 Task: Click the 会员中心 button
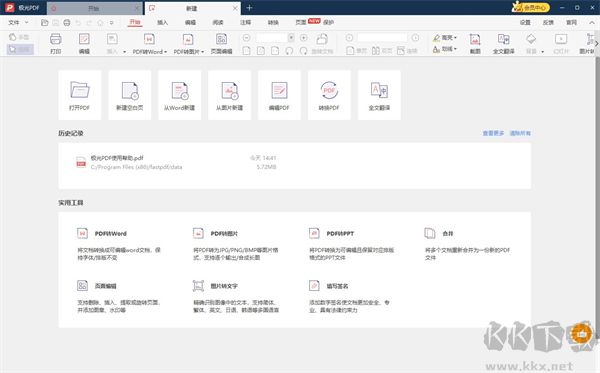pos(531,7)
